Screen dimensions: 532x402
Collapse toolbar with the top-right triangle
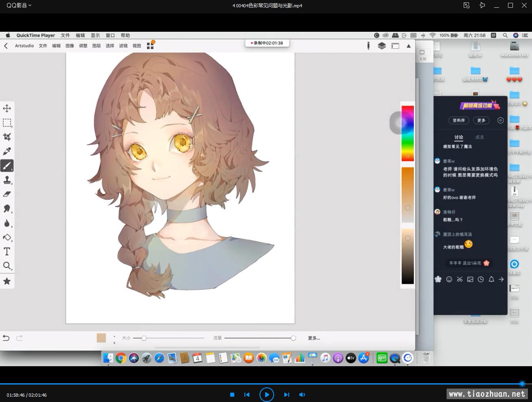[x=409, y=46]
